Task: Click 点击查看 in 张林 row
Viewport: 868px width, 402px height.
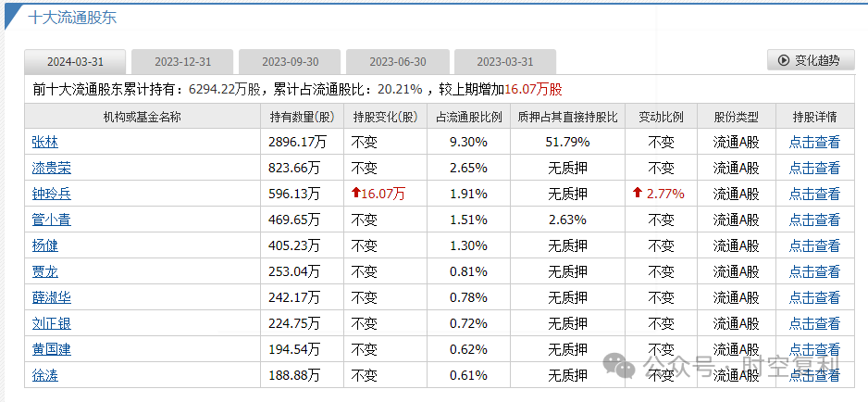Action: tap(814, 142)
